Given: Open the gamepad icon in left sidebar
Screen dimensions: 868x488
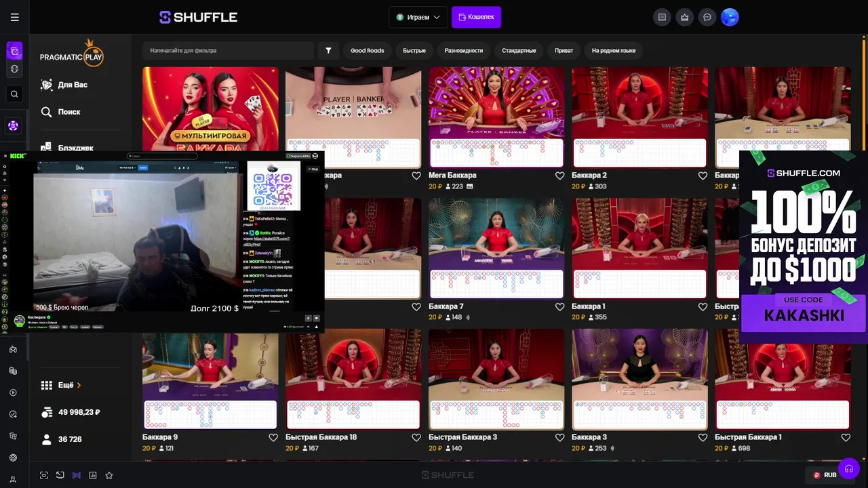Looking at the screenshot, I should click(13, 350).
